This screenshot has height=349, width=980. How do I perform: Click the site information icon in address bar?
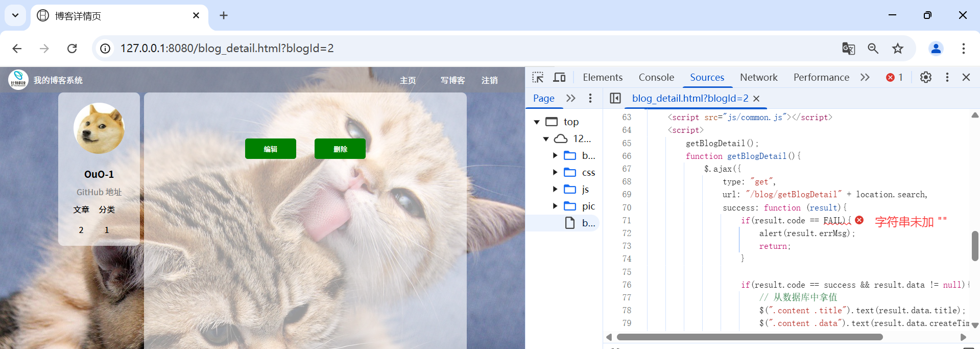[105, 49]
